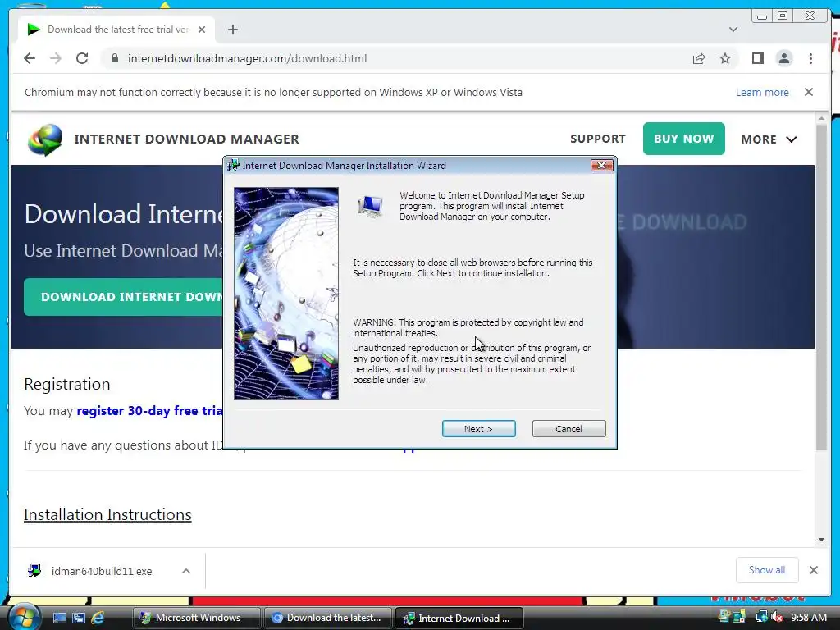Click the network tray icon
This screenshot has height=630, width=840.
click(x=761, y=617)
